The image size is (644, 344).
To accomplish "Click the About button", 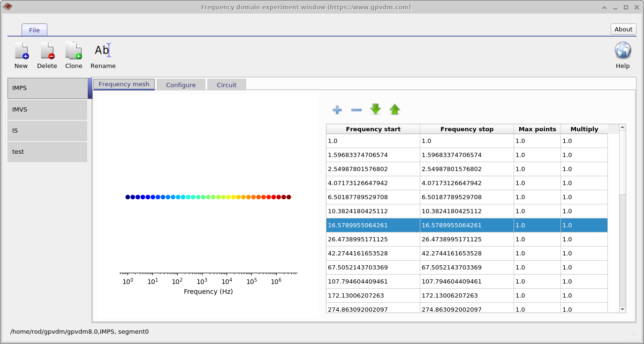I will point(623,29).
